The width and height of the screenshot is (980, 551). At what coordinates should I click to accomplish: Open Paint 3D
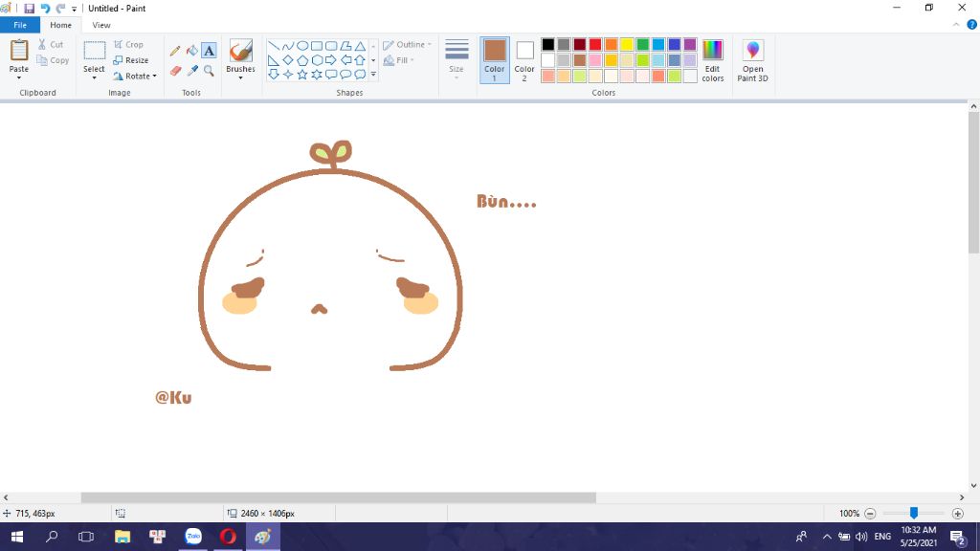[752, 60]
